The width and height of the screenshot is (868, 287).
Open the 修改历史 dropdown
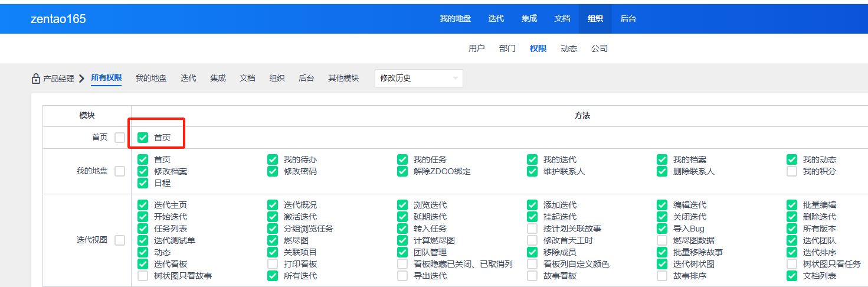click(x=418, y=79)
